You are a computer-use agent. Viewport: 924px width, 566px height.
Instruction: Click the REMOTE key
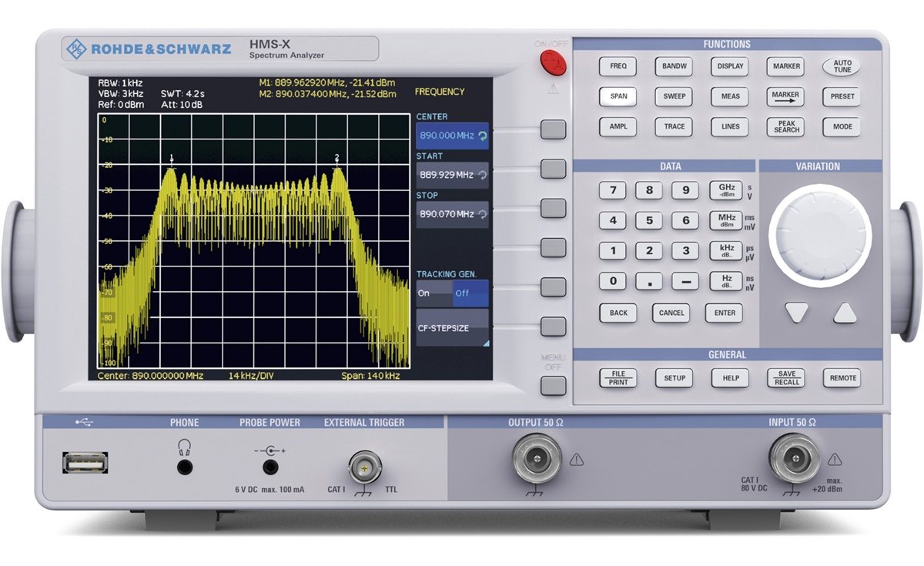tap(842, 378)
